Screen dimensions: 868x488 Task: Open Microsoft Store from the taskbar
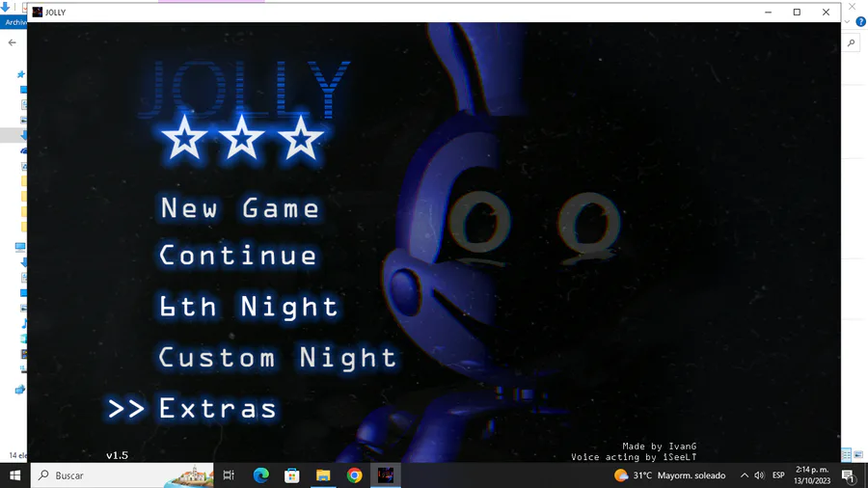click(291, 475)
